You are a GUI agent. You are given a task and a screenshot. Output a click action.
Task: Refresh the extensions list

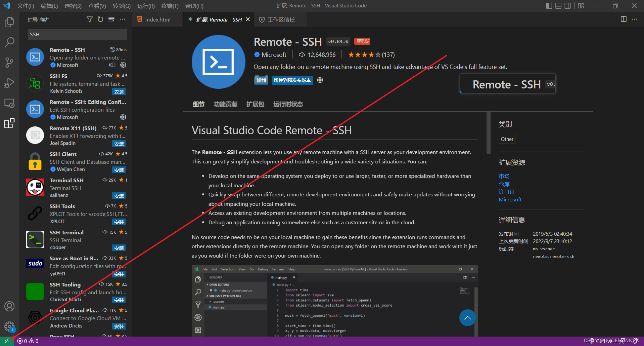pos(100,20)
